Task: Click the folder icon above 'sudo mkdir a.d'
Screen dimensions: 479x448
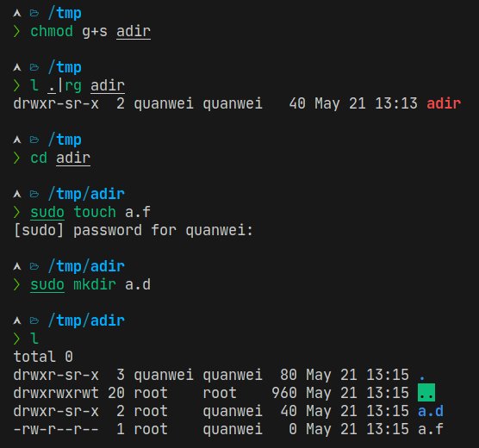Action: point(34,267)
